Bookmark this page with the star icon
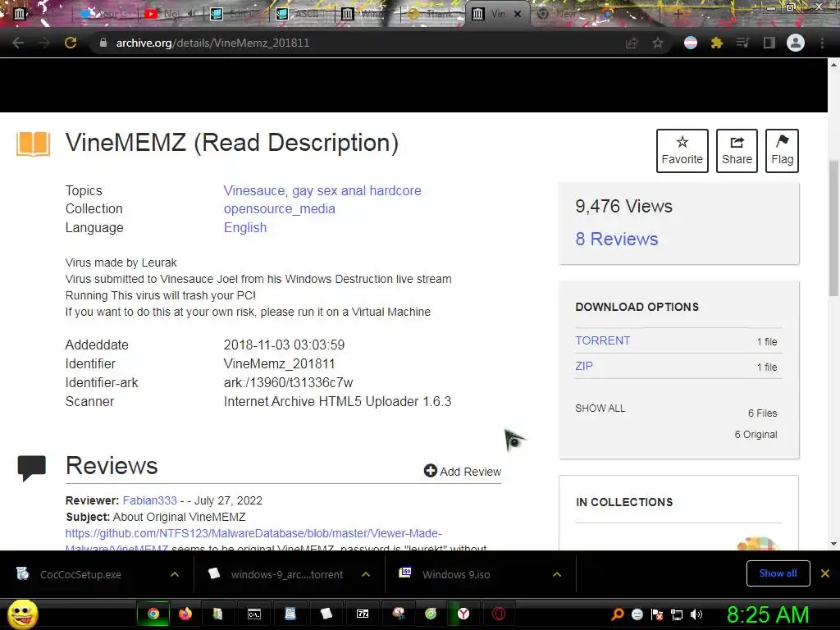 point(657,43)
